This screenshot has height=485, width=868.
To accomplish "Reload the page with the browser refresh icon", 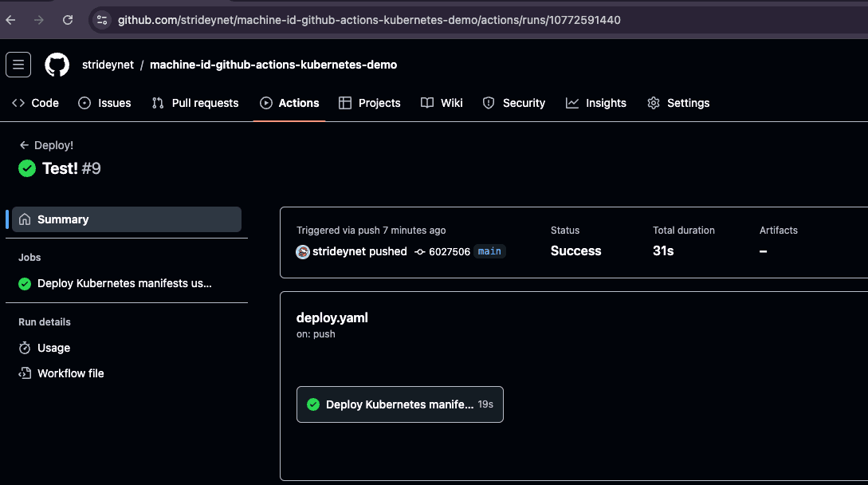I will click(68, 20).
